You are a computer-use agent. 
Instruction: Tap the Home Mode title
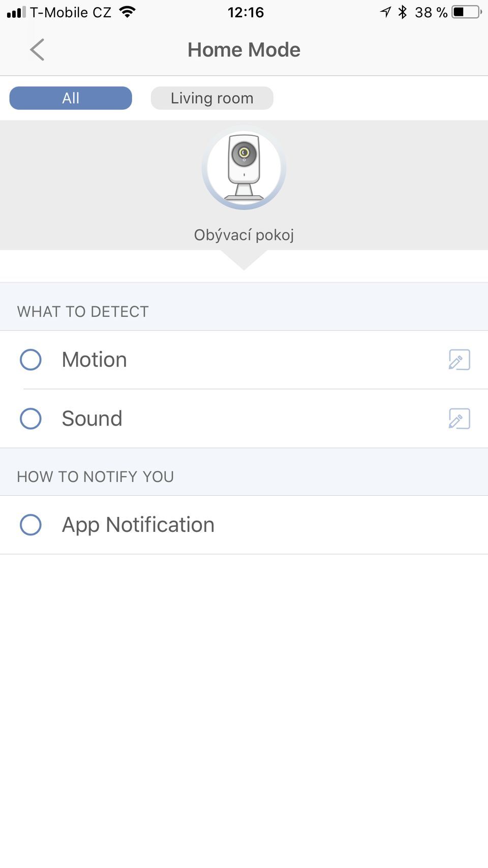[x=244, y=50]
